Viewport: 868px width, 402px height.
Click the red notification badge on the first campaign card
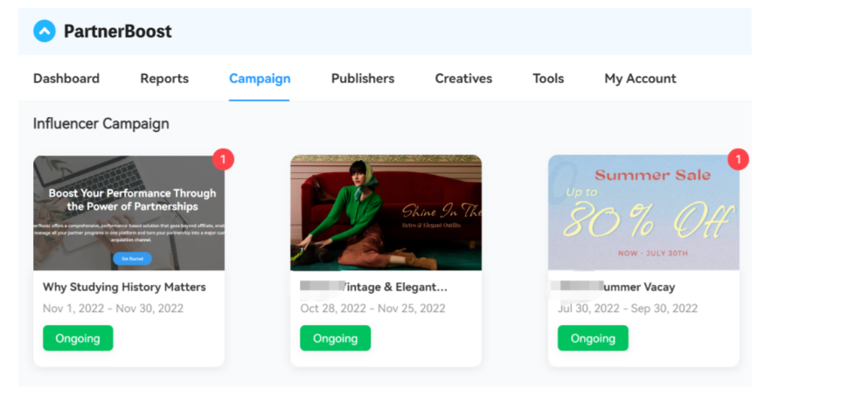(223, 159)
